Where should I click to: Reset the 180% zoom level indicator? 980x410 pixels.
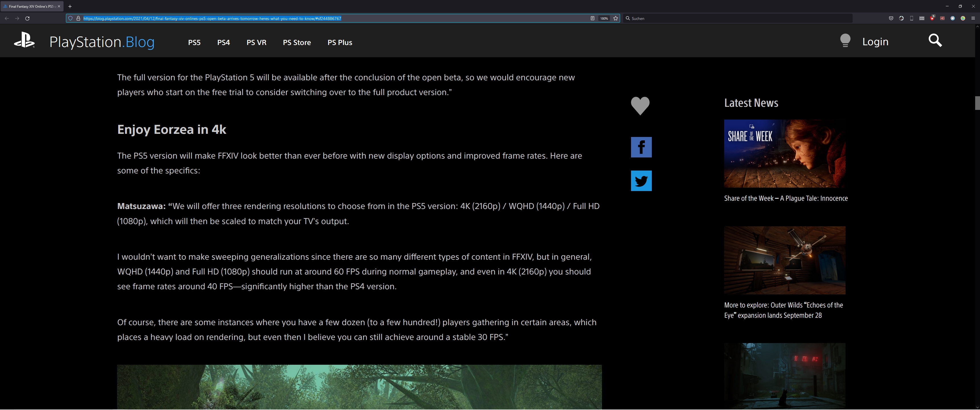pos(604,18)
